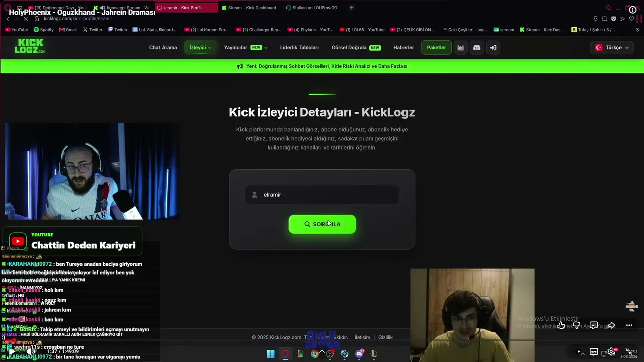Expand the İzleyici dropdown menu

200,48
